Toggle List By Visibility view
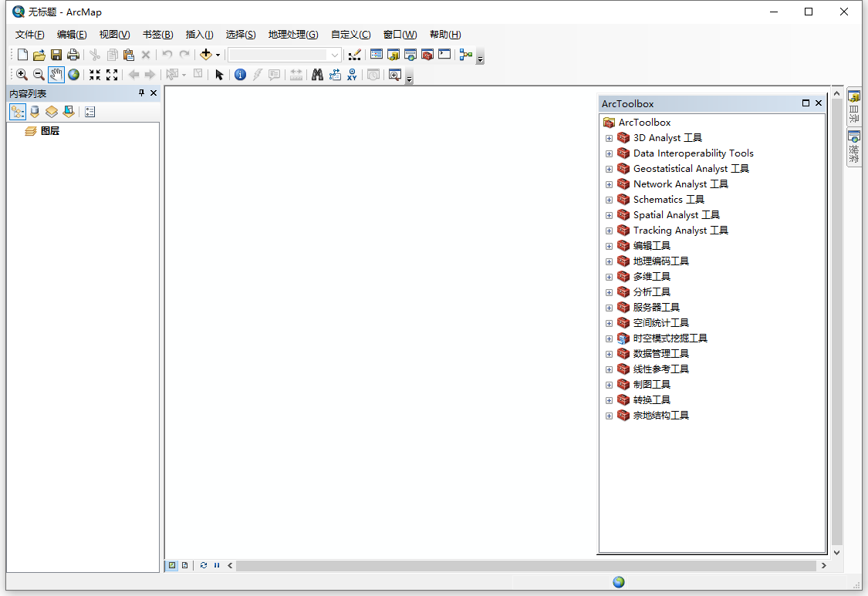868x596 pixels. coord(52,113)
